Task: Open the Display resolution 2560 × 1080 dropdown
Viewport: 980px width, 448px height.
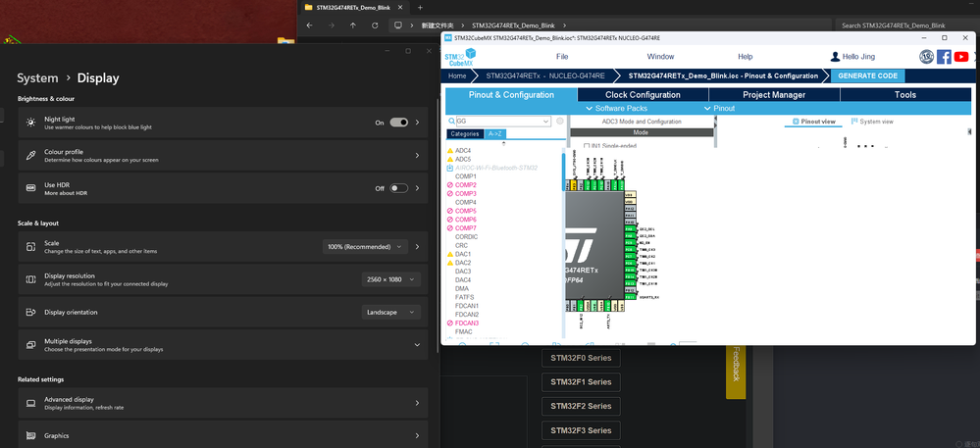Action: [x=391, y=279]
